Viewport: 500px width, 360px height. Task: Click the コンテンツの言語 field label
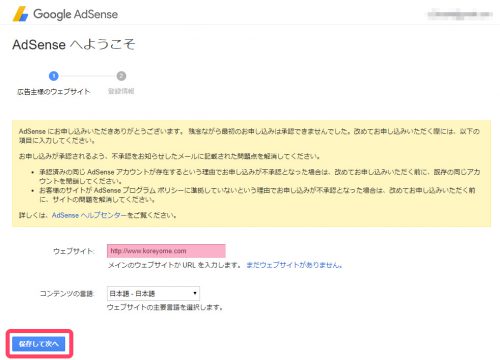tap(67, 294)
